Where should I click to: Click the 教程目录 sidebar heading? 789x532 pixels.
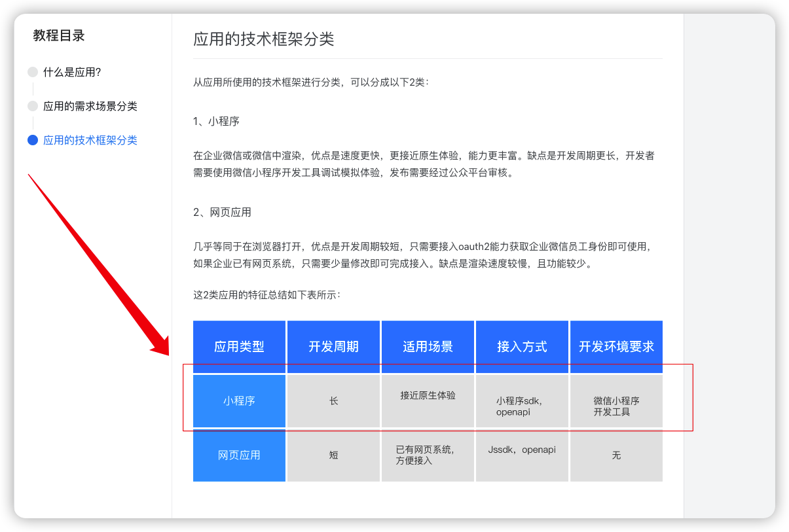(x=59, y=36)
